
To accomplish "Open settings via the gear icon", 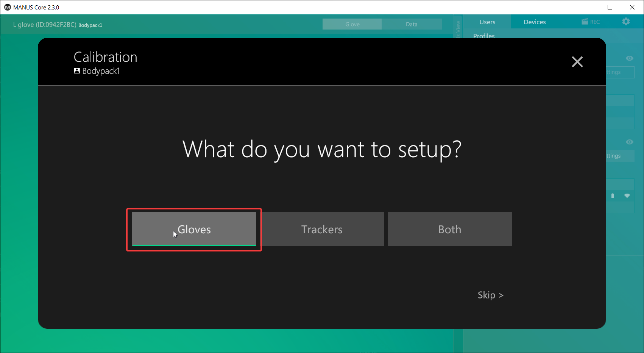I will [x=626, y=22].
